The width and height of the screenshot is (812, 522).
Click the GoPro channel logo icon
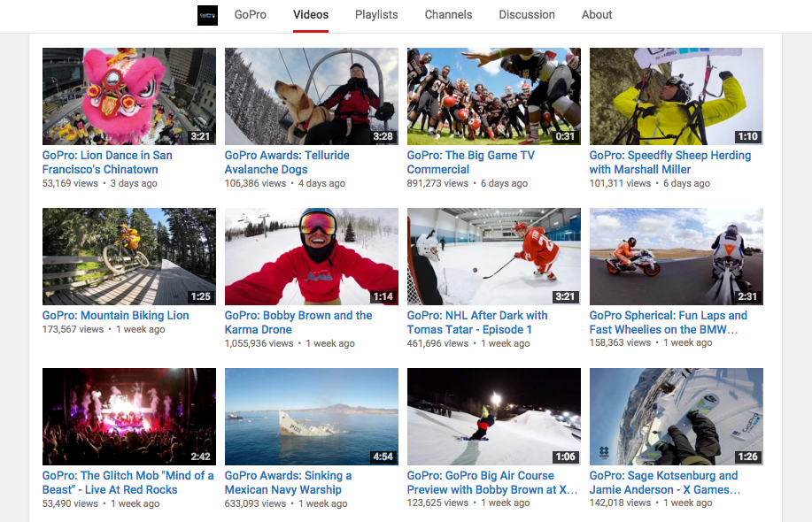(207, 15)
